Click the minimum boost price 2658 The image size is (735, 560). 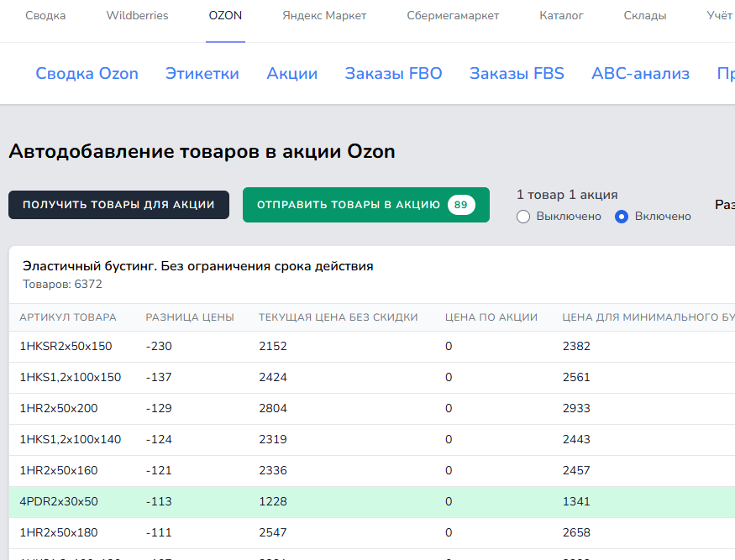(x=576, y=532)
